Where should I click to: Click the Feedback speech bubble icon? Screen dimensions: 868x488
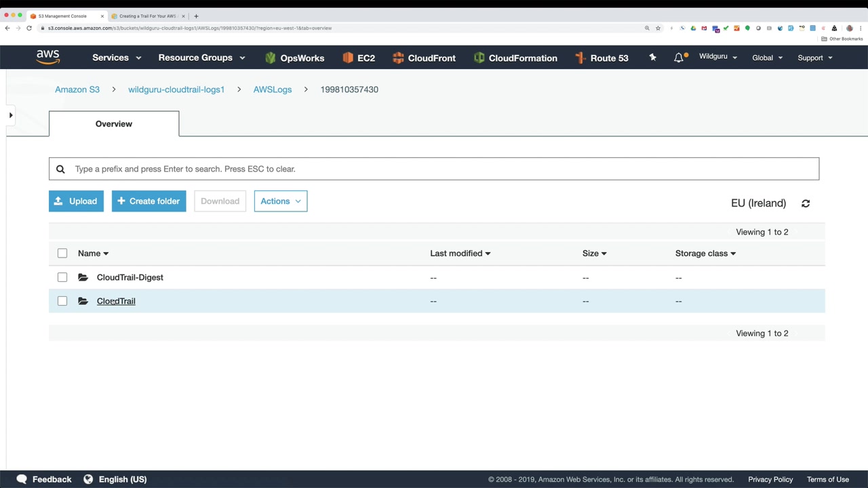pos(22,479)
